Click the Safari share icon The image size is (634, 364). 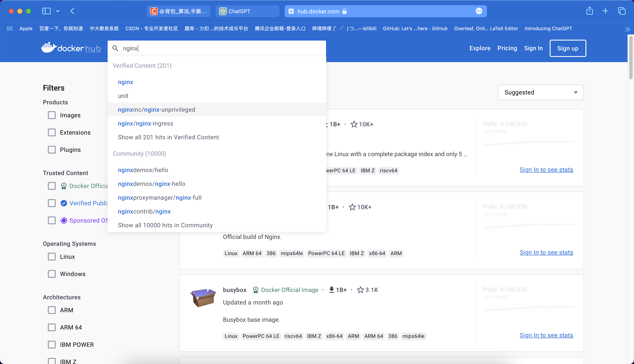[590, 11]
